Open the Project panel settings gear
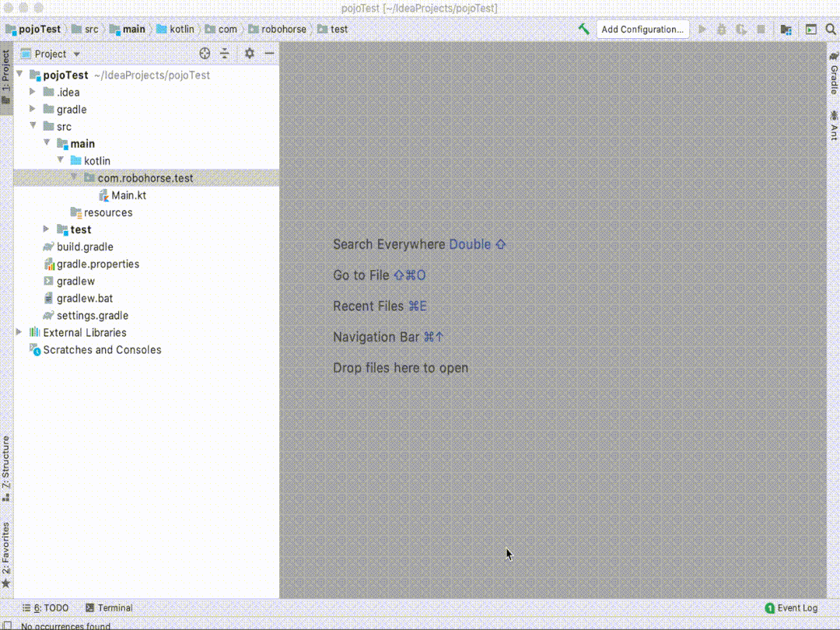The height and width of the screenshot is (630, 840). click(249, 54)
